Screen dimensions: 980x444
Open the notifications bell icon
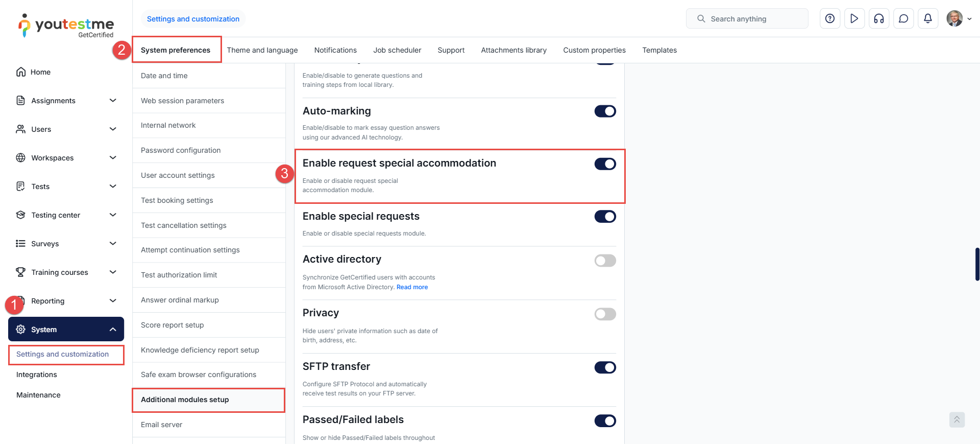pos(928,19)
